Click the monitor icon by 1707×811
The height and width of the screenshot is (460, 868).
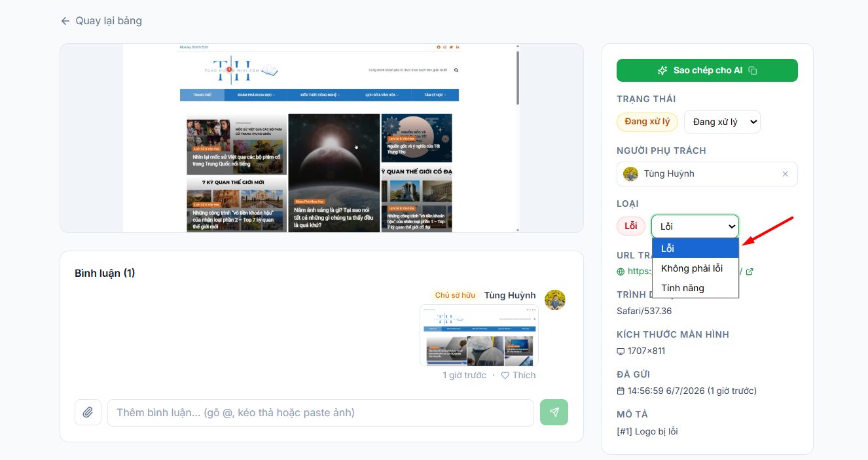tap(621, 351)
